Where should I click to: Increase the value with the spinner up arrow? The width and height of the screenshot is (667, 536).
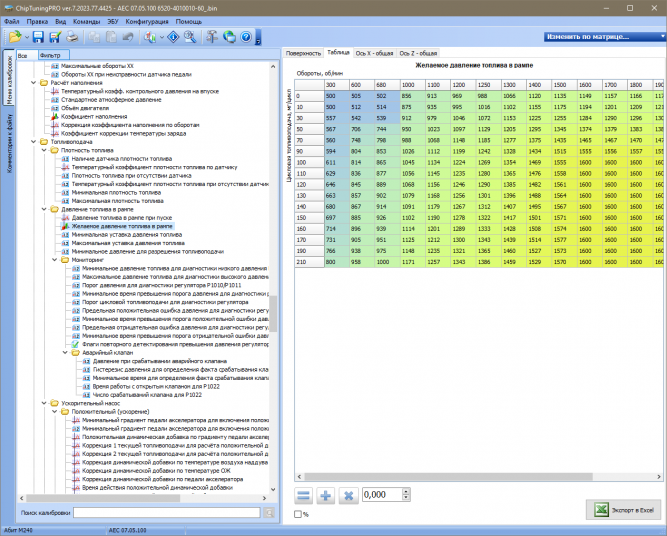click(406, 492)
